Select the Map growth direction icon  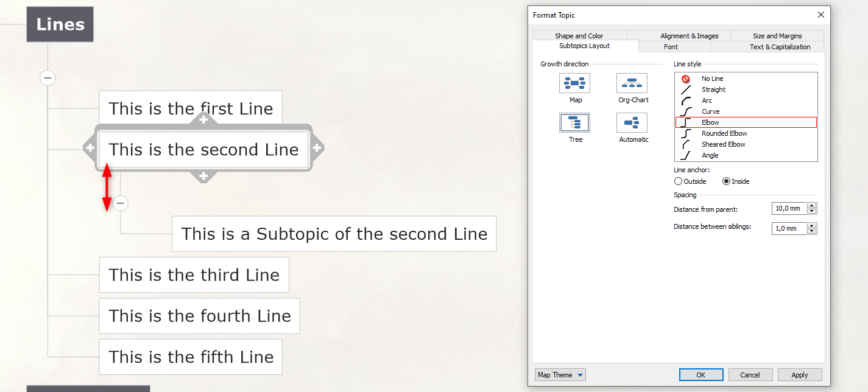pyautogui.click(x=574, y=83)
